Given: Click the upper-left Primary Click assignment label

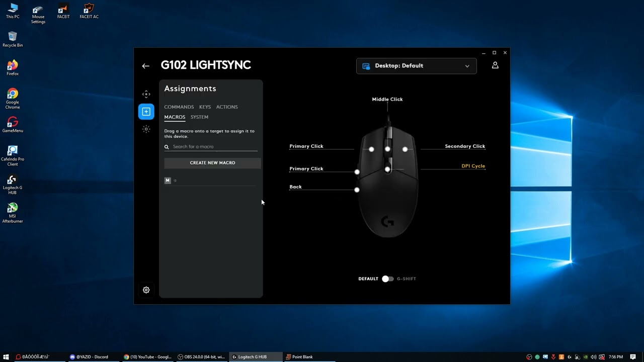Looking at the screenshot, I should (306, 146).
